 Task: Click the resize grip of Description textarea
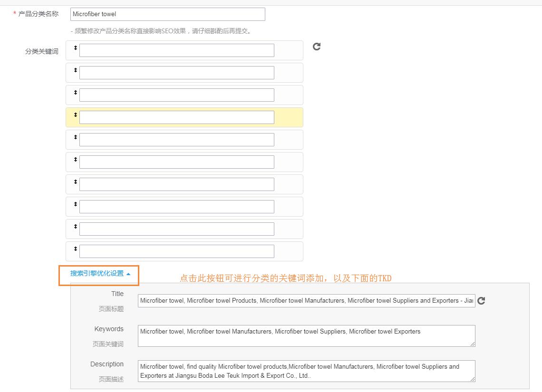[x=473, y=379]
